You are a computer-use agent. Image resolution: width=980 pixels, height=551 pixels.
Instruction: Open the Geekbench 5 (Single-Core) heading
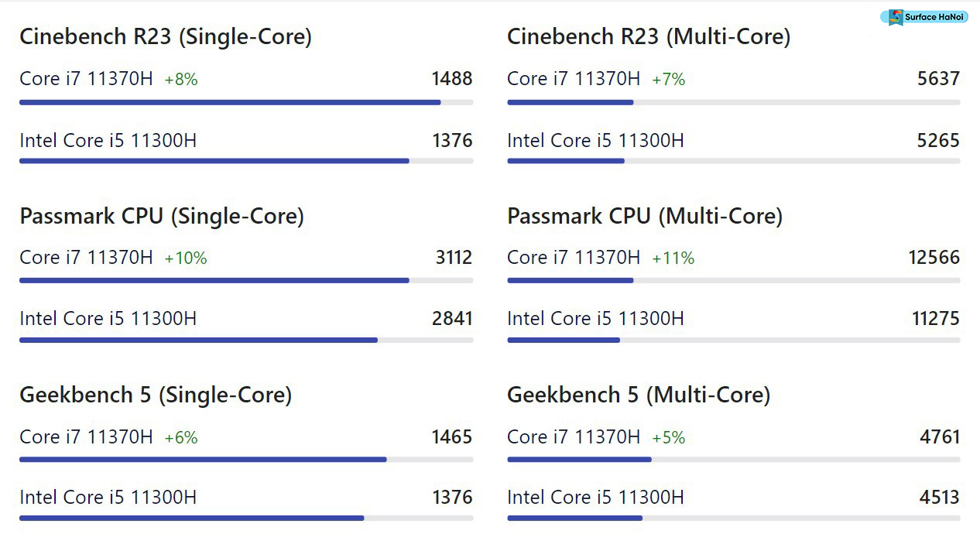pos(155,395)
